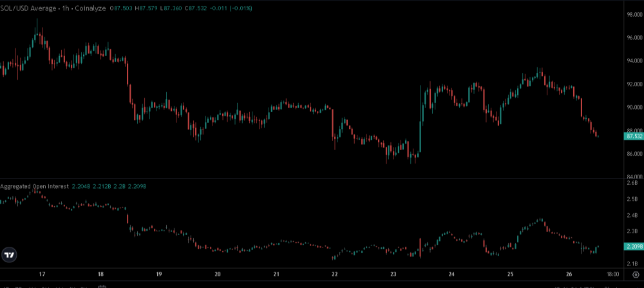Click the separator between price and interest panes
This screenshot has width=644, height=288.
click(309, 178)
